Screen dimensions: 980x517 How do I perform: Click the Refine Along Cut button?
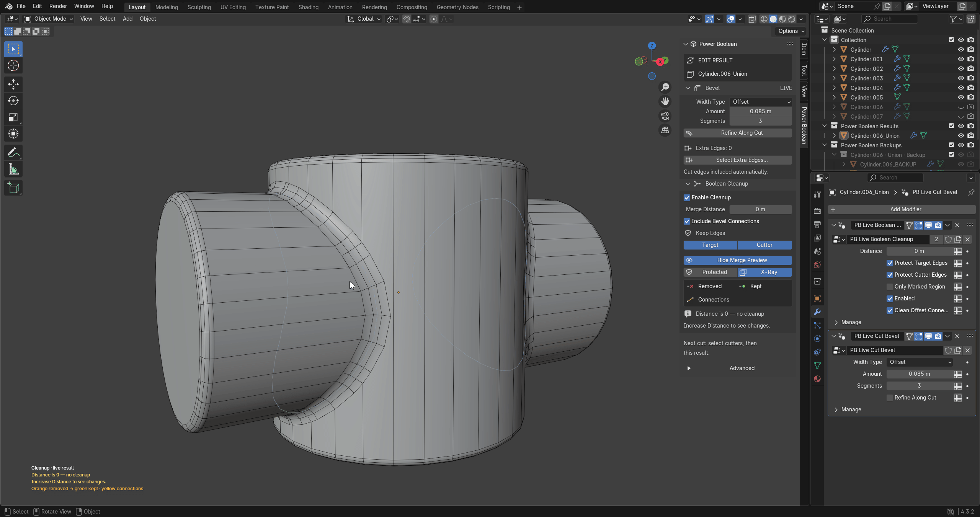point(738,133)
